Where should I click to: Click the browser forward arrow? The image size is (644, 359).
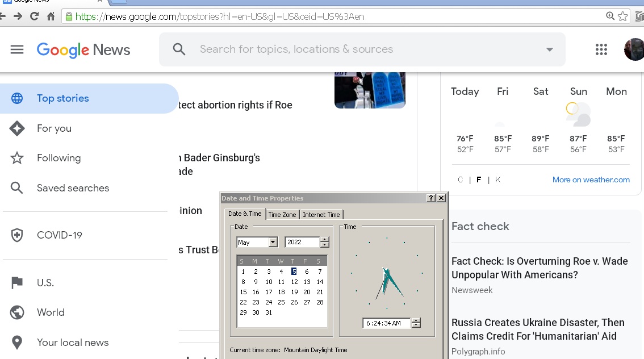coord(18,16)
